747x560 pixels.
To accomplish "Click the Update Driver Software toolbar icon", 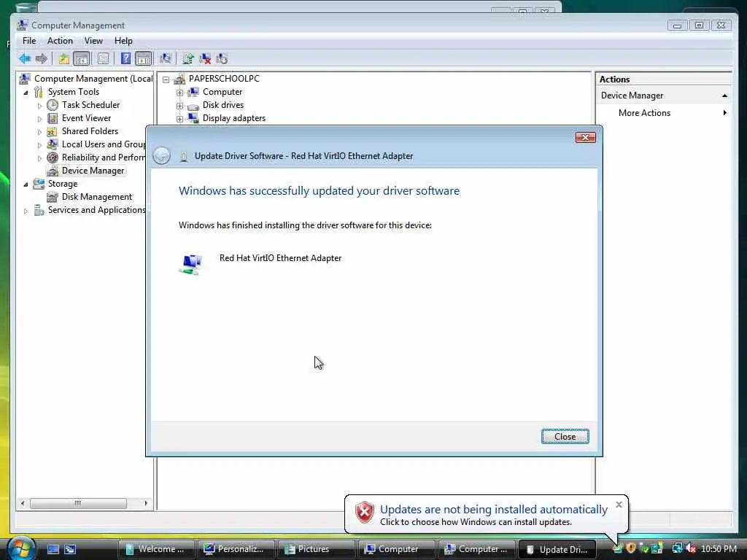I will tap(188, 58).
